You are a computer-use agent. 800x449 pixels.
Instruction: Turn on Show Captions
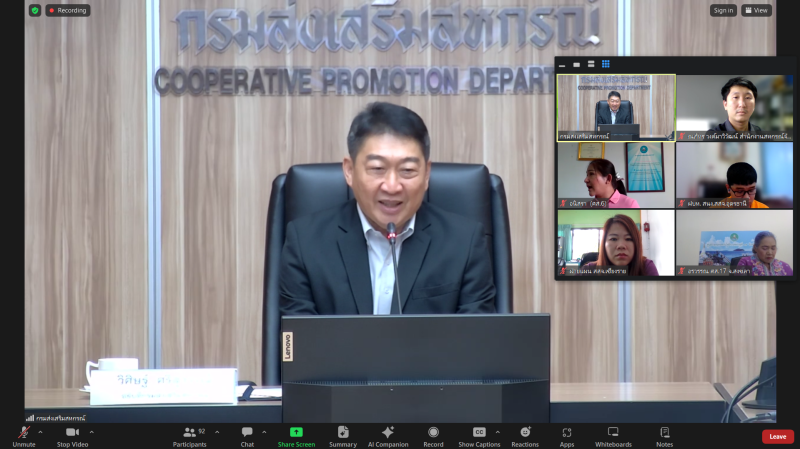tap(479, 437)
